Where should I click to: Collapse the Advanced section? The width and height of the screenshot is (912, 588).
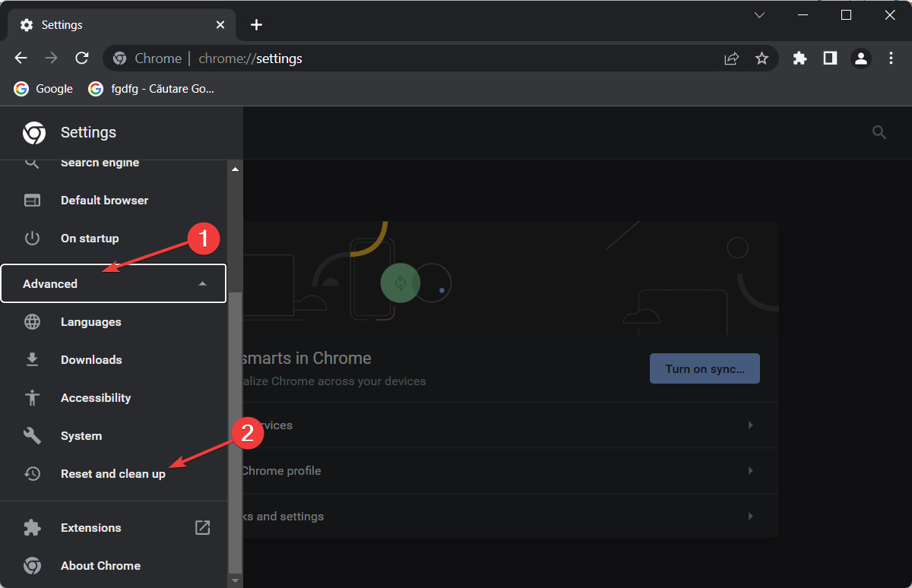coord(112,283)
